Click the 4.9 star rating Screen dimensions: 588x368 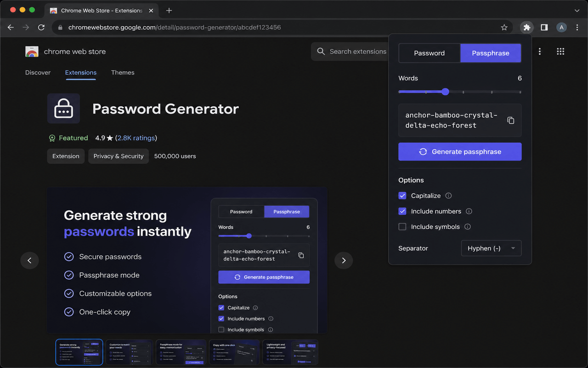pyautogui.click(x=104, y=138)
